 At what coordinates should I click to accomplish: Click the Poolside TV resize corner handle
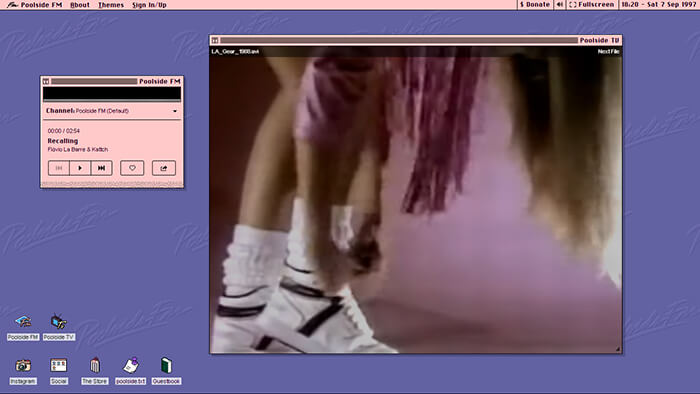pyautogui.click(x=618, y=349)
